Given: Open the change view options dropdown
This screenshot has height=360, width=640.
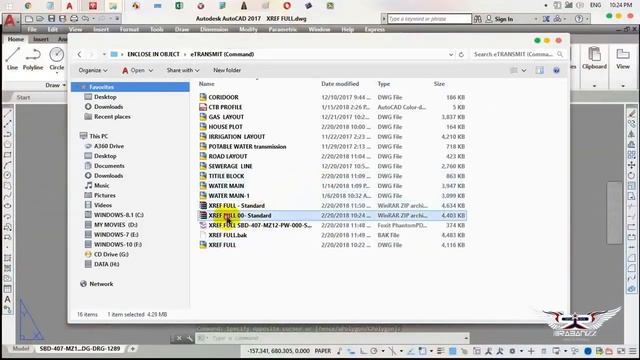Looking at the screenshot, I should 524,70.
